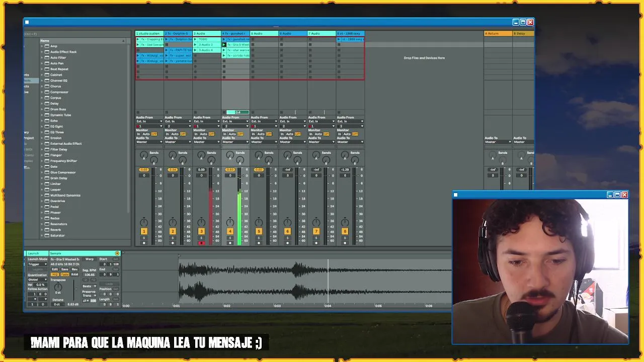Screen dimensions: 644x362
Task: Arm track 5 for recording
Action: click(x=259, y=243)
